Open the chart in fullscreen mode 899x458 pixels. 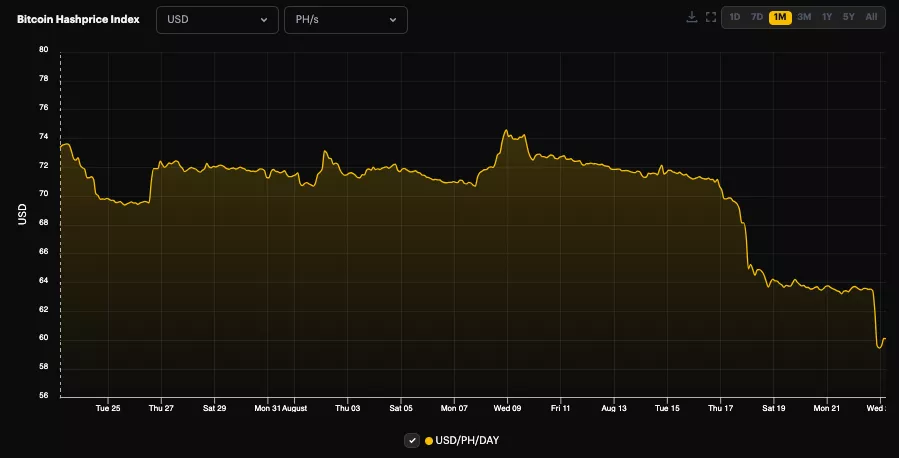(711, 17)
